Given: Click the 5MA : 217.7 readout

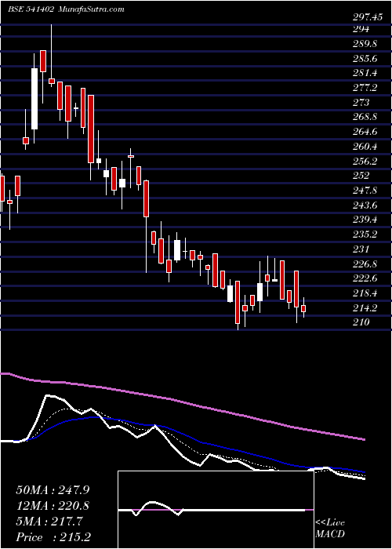Looking at the screenshot, I should click(x=49, y=522).
